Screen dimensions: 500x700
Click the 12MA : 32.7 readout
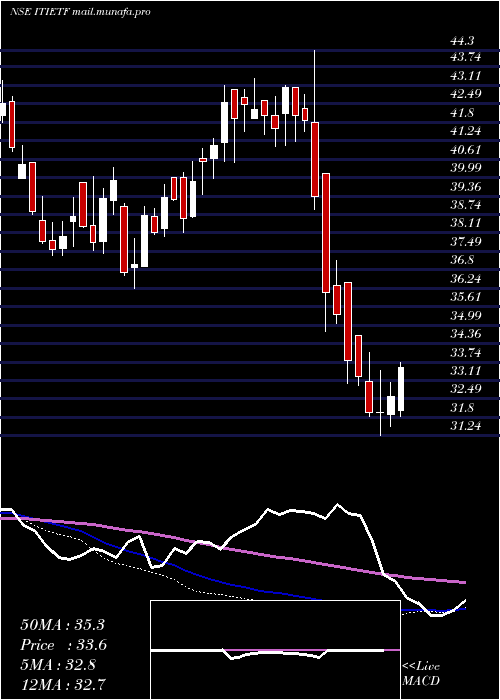[x=62, y=684]
